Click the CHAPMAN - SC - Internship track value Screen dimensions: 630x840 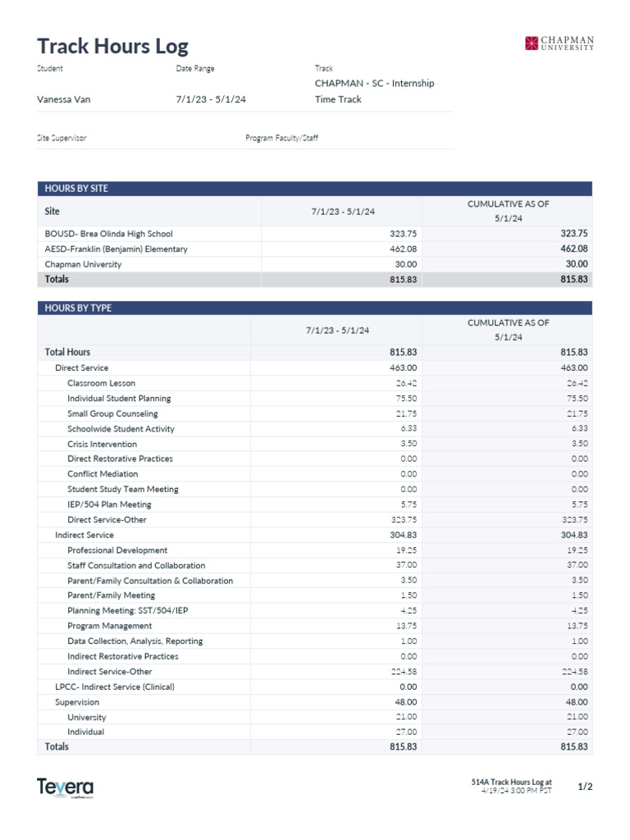click(x=374, y=83)
